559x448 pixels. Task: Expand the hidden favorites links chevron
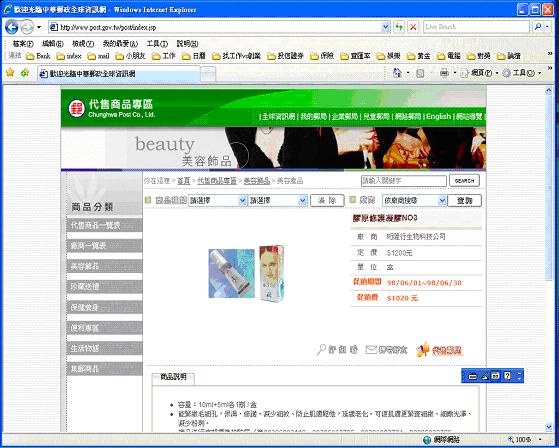550,53
